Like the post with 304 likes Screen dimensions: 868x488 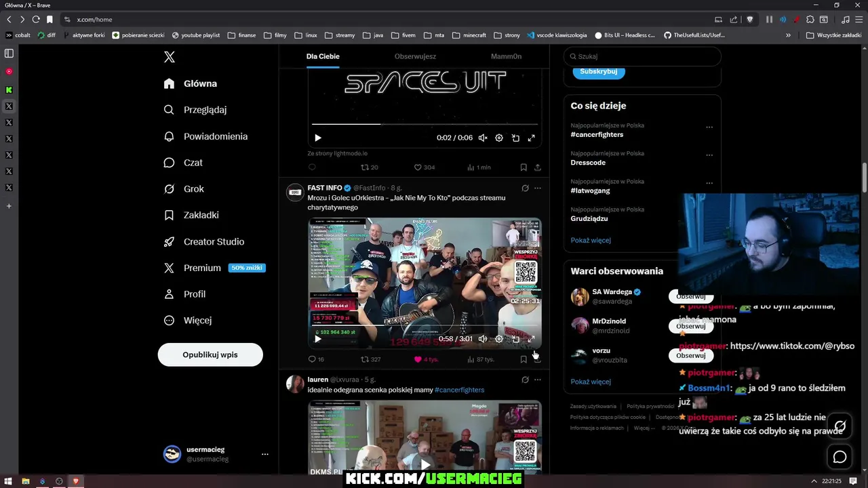(x=425, y=167)
